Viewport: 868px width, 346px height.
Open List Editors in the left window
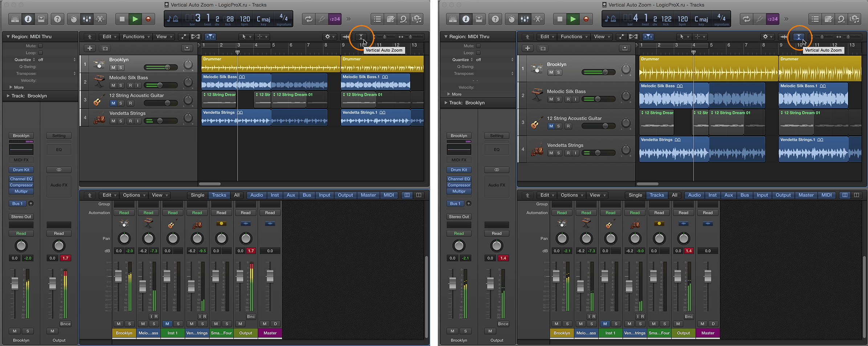point(378,19)
